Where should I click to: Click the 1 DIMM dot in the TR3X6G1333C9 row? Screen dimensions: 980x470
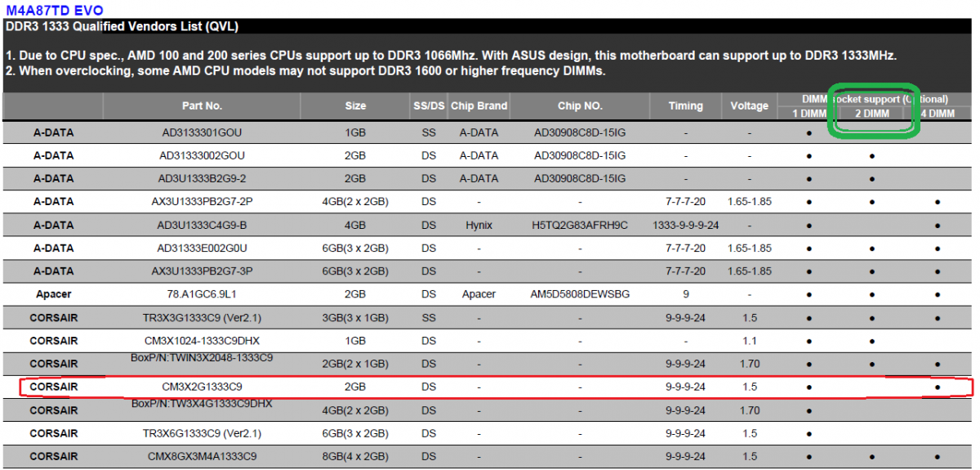pyautogui.click(x=809, y=434)
